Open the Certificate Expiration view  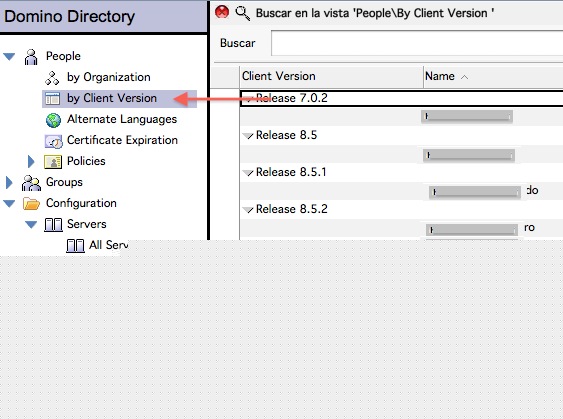122,140
